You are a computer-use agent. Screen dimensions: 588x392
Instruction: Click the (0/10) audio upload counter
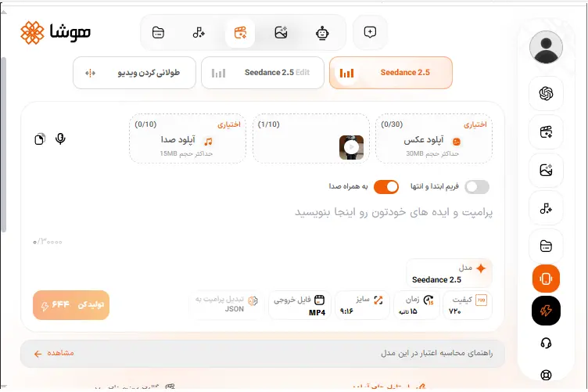[x=145, y=124]
